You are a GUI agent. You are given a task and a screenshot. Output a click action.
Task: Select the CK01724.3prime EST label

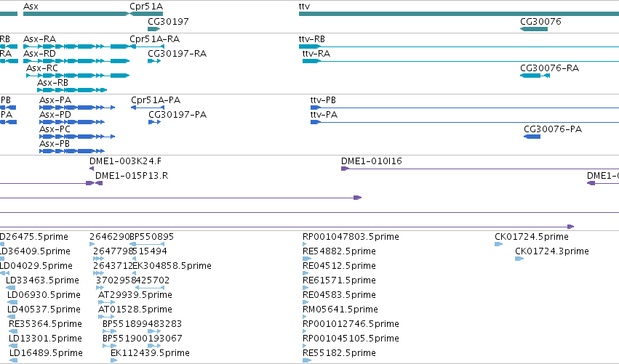click(x=552, y=251)
